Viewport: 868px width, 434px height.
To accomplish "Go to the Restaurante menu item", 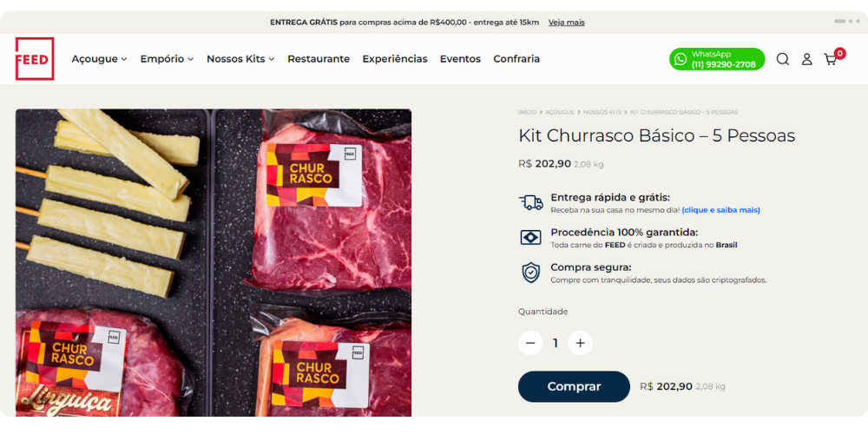I will click(x=319, y=59).
